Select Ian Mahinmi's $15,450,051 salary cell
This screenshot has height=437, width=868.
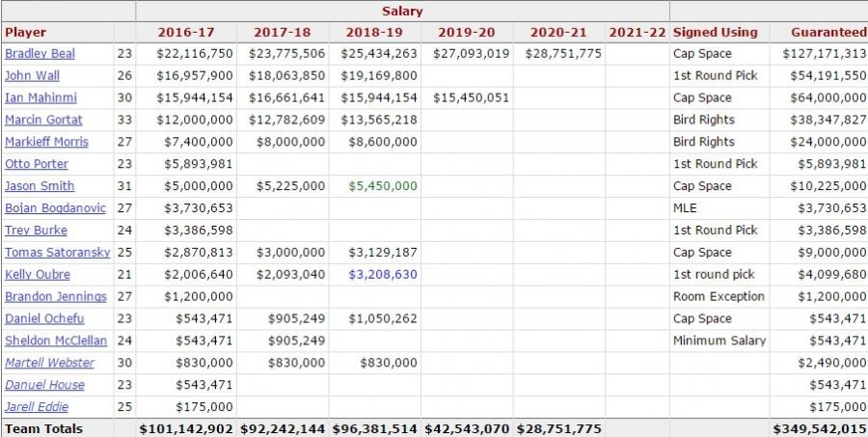pyautogui.click(x=471, y=98)
